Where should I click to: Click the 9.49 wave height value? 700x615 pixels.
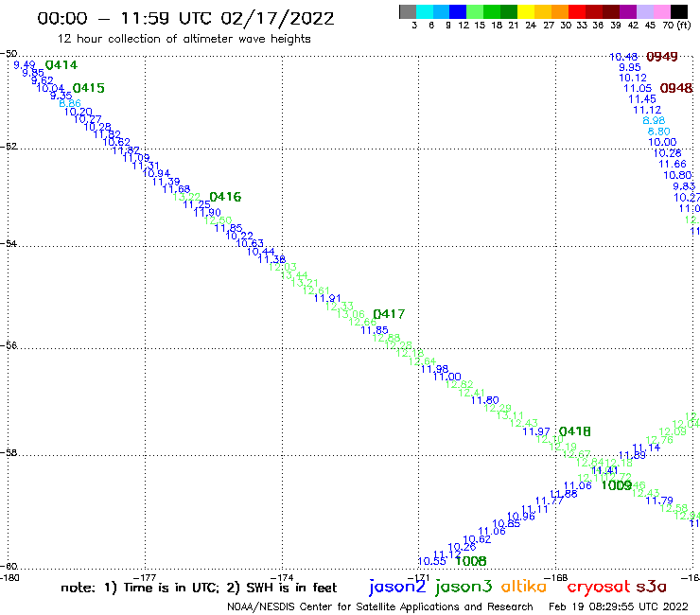(x=25, y=65)
